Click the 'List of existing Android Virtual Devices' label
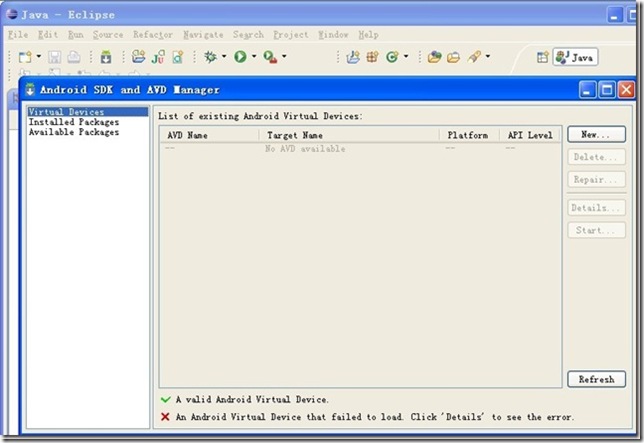The width and height of the screenshot is (644, 443). click(x=260, y=116)
